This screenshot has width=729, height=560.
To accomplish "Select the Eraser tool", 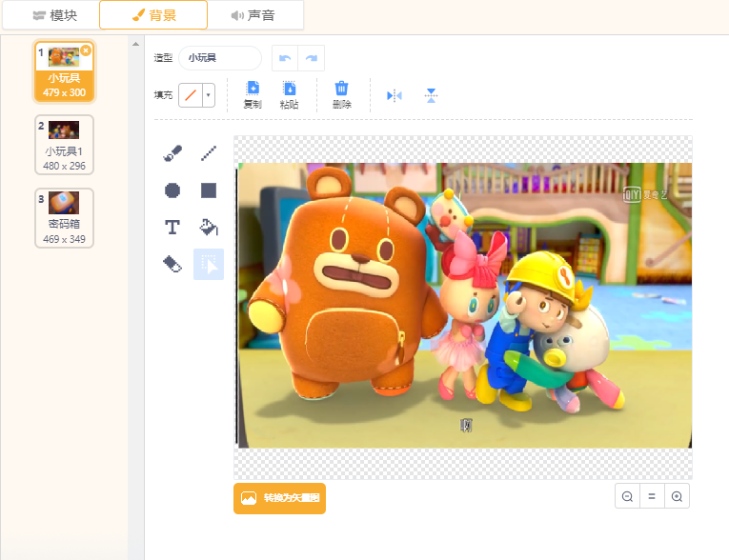I will pos(172,265).
